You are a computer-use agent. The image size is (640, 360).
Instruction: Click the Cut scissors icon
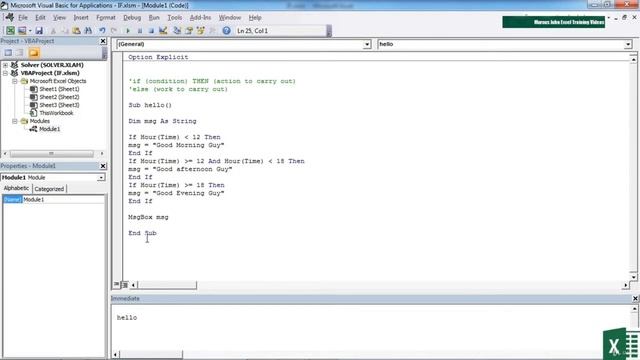point(53,31)
